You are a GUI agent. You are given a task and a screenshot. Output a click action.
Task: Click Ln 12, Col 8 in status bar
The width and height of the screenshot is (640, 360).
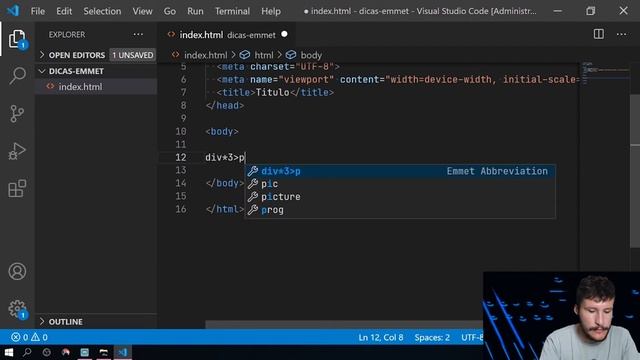coord(380,338)
